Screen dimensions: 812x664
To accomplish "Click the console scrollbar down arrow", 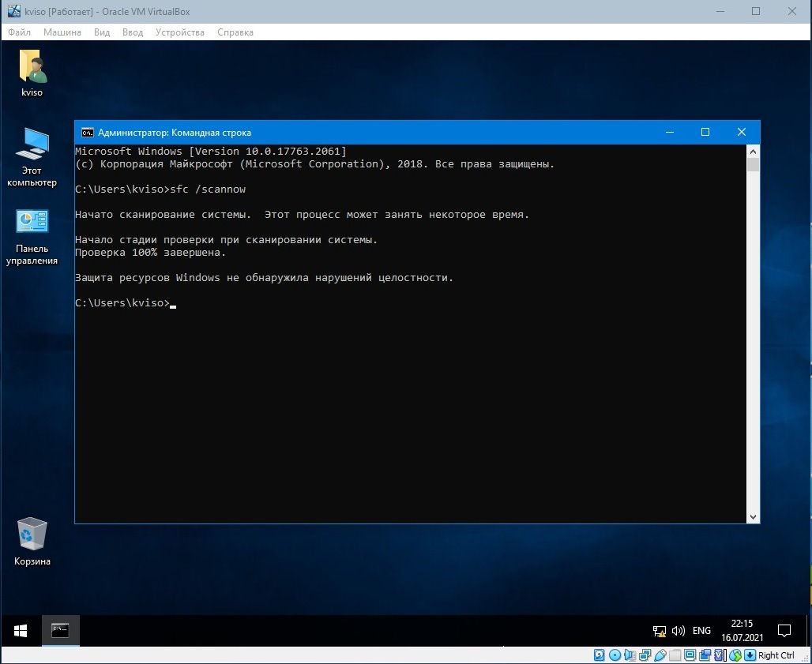I will [753, 516].
